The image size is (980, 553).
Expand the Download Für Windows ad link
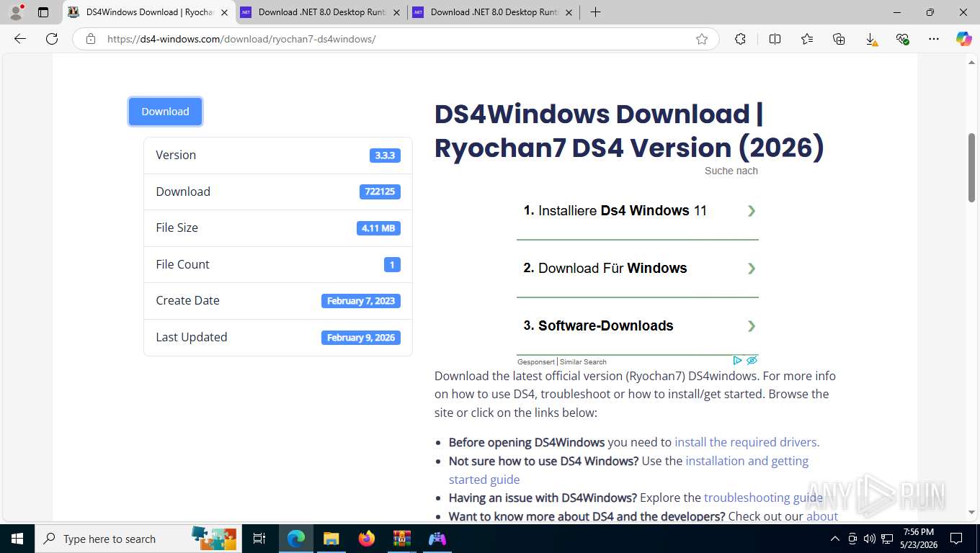pyautogui.click(x=638, y=268)
